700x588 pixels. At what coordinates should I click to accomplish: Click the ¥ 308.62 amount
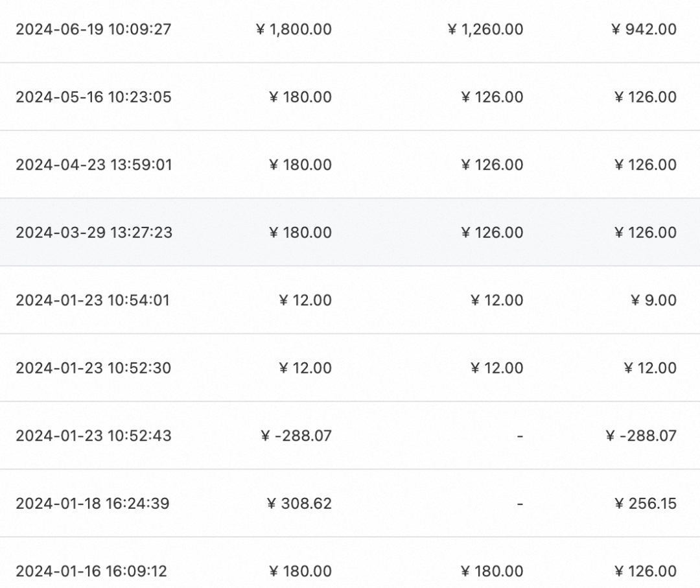299,503
